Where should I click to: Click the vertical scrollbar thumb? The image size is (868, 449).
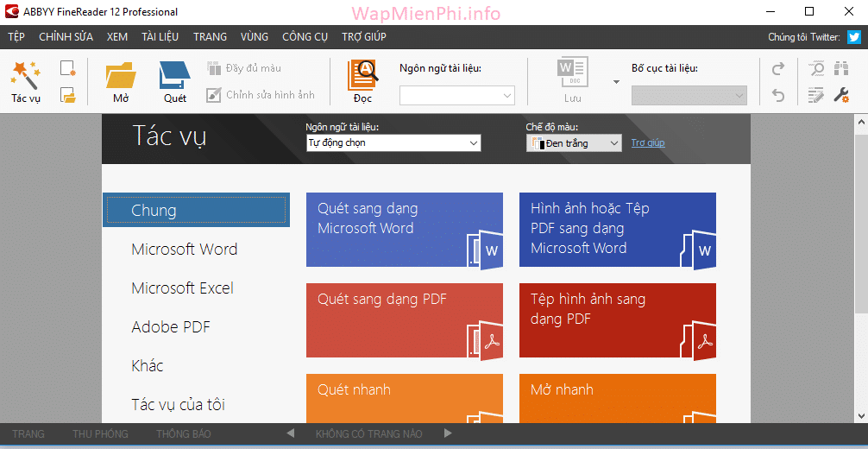[861, 224]
